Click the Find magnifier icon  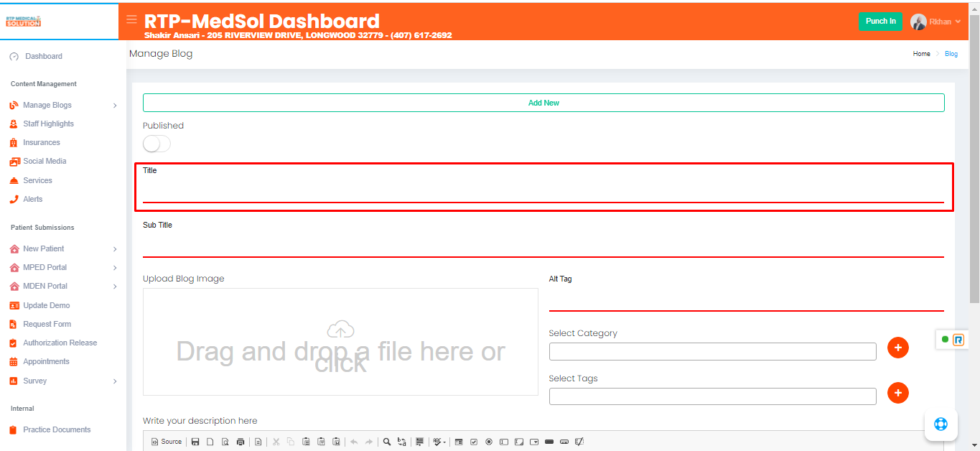point(386,442)
